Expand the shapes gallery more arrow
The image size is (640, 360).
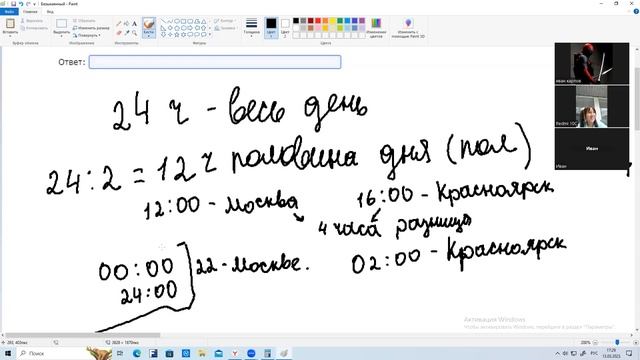click(210, 35)
